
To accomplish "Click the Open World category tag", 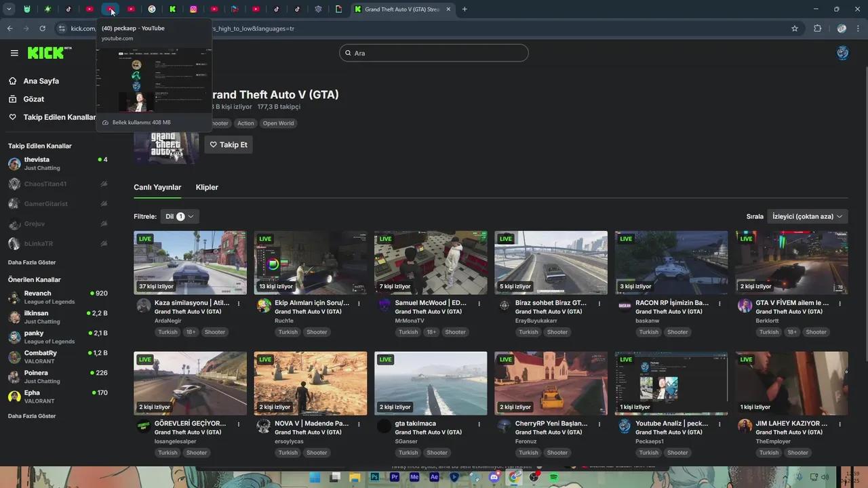I will [278, 123].
